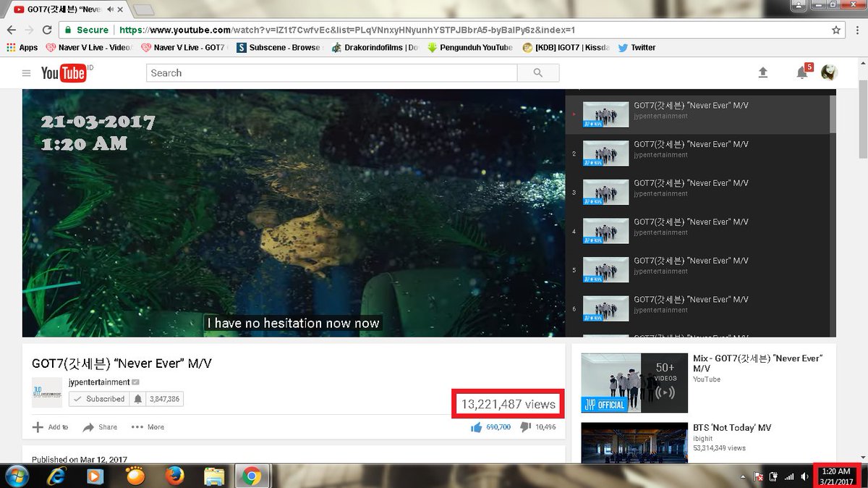868x488 pixels.
Task: Click the address bar URL
Action: point(347,30)
